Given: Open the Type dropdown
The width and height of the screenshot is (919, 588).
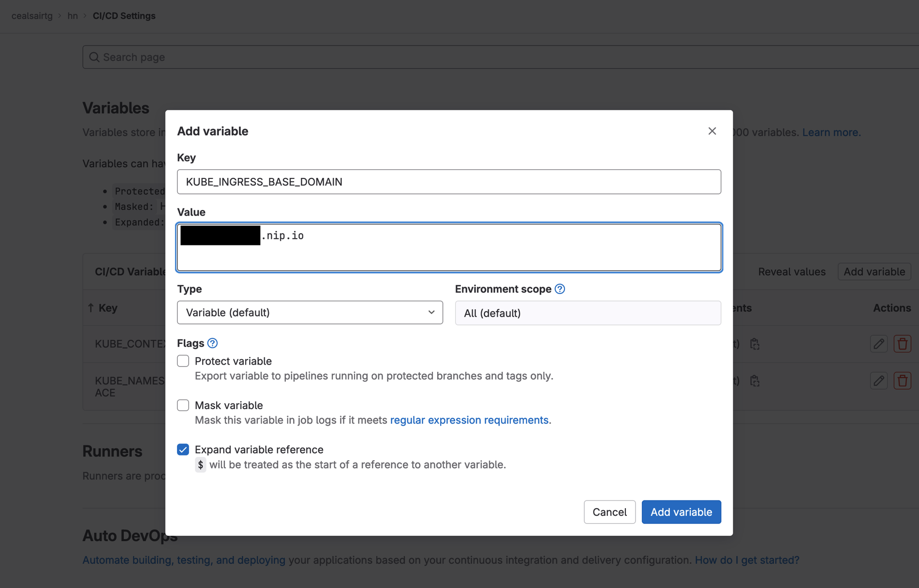Looking at the screenshot, I should coord(310,312).
